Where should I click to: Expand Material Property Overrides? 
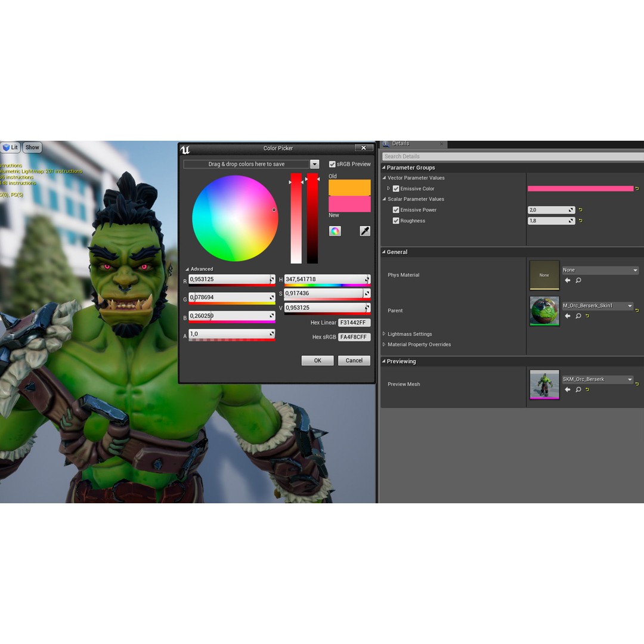pos(384,345)
